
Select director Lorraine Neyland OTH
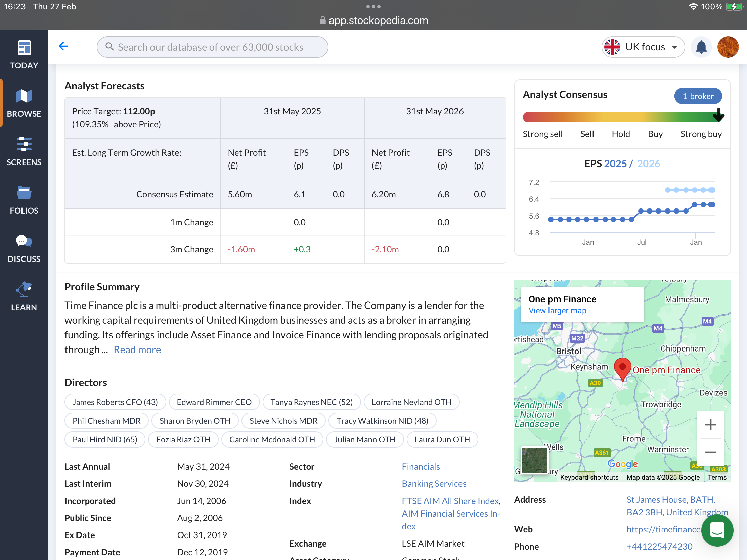[x=411, y=402]
